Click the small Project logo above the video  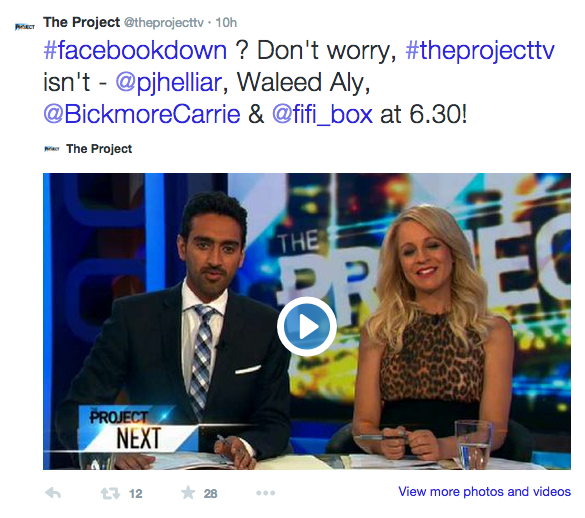point(51,149)
